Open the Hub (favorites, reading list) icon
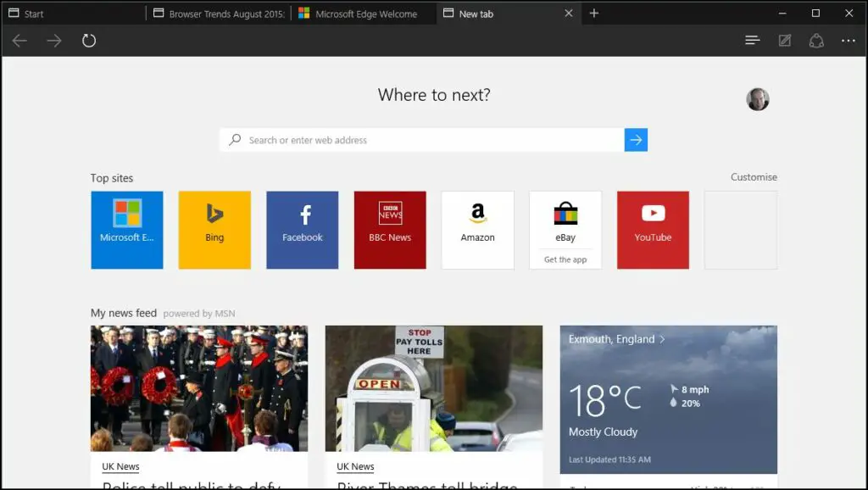 point(753,41)
